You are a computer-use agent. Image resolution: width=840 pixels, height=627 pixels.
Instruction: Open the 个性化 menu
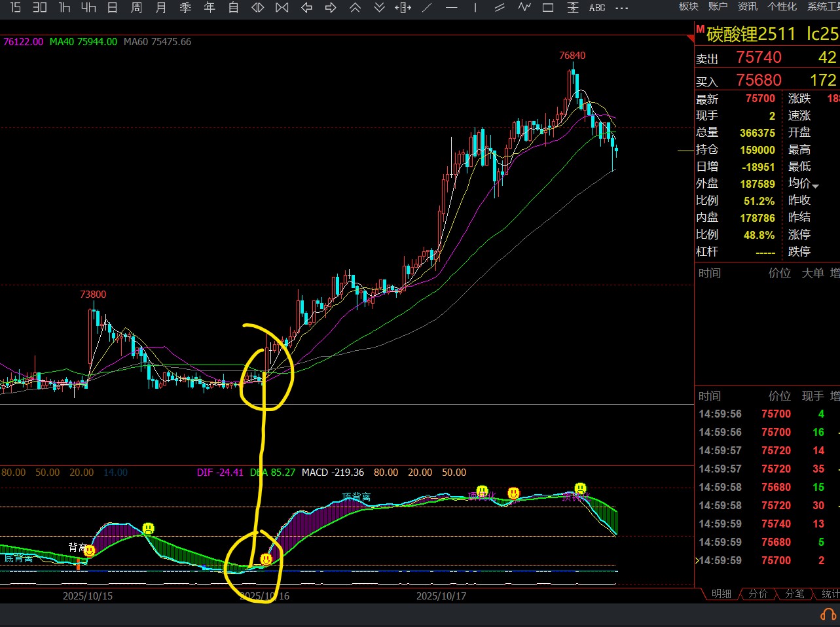coord(782,7)
